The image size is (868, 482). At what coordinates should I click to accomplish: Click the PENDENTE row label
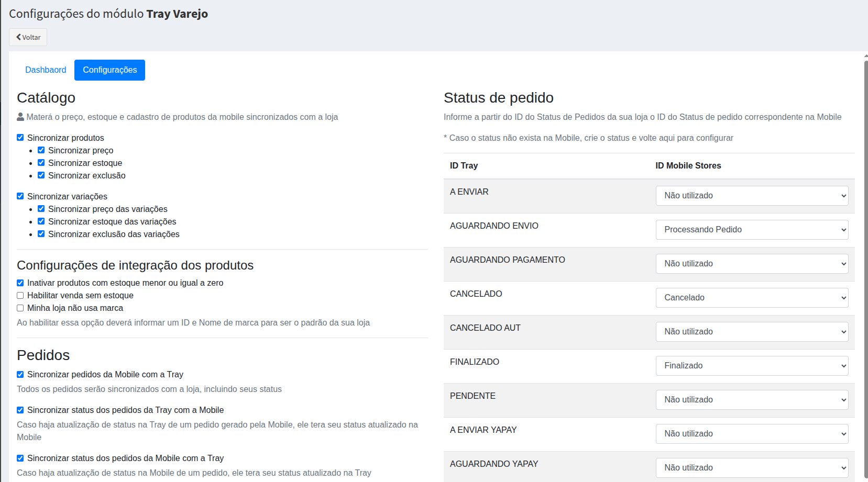pyautogui.click(x=473, y=396)
